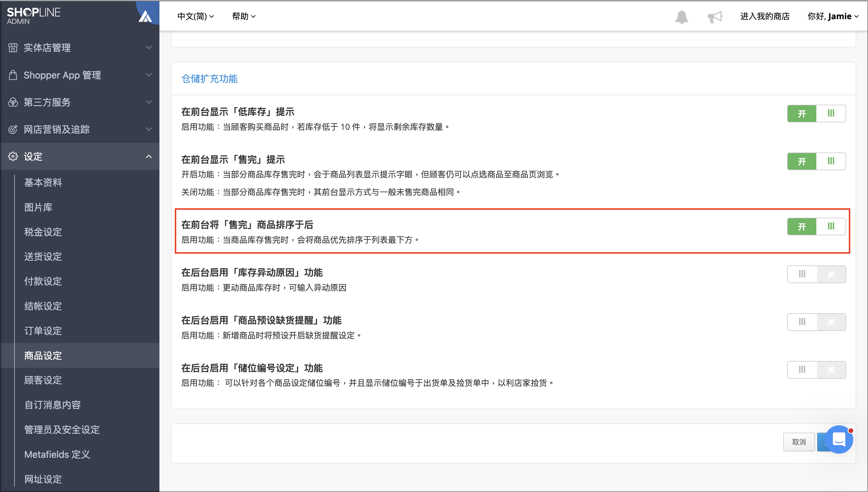Expand the 实体店管理 menu chevron

[149, 48]
